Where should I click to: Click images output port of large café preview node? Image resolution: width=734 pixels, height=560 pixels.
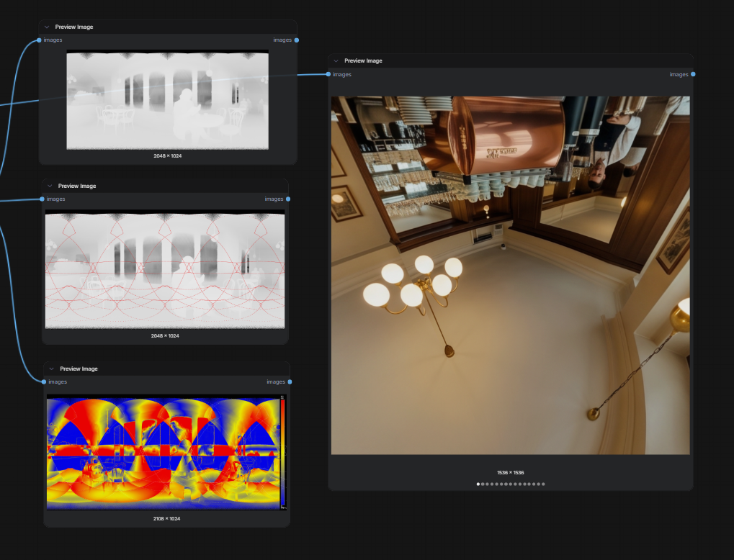(693, 74)
